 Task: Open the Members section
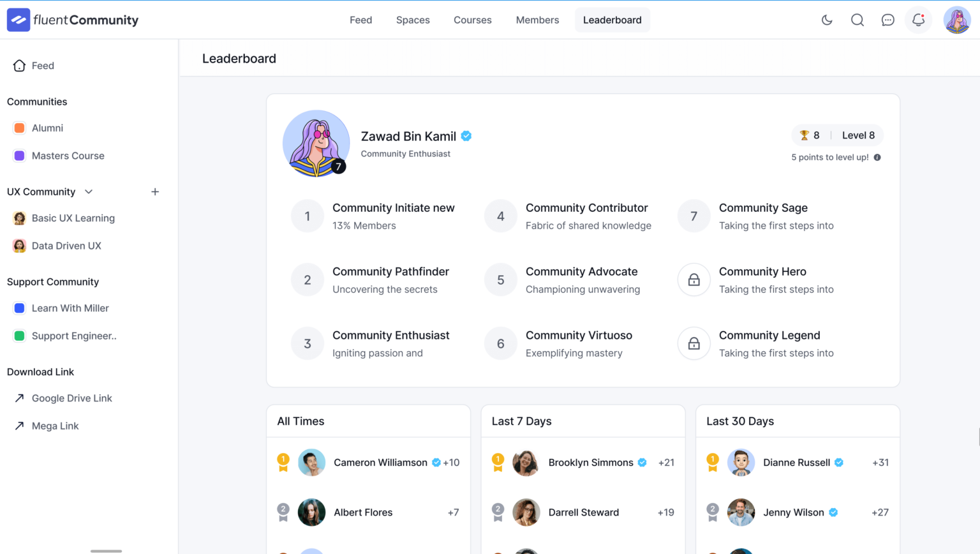tap(537, 20)
